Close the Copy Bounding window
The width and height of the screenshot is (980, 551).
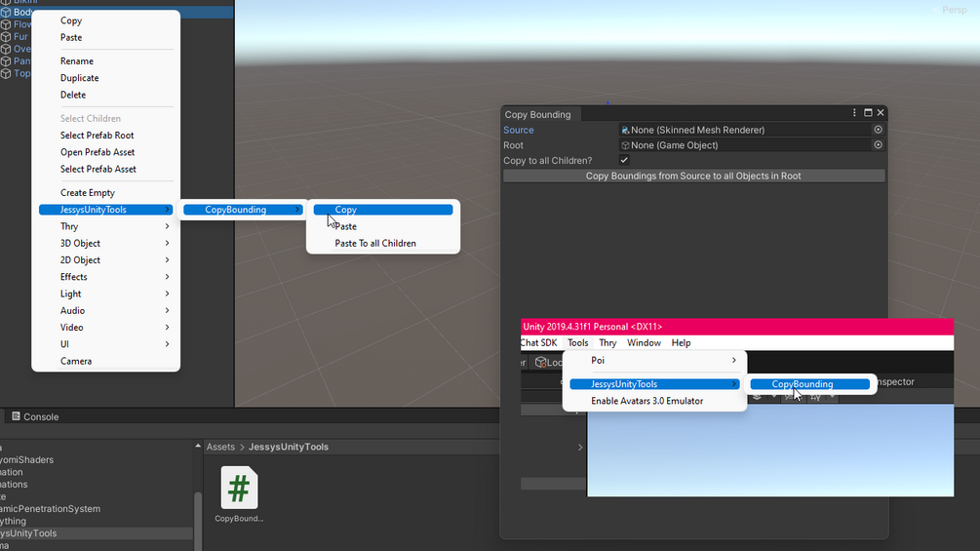[881, 113]
